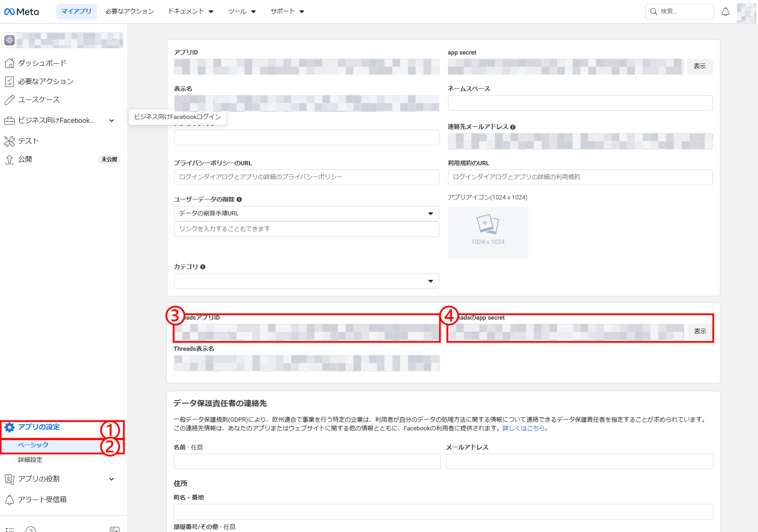Open 詳しくはこちら link
The height and width of the screenshot is (532, 758).
click(525, 429)
